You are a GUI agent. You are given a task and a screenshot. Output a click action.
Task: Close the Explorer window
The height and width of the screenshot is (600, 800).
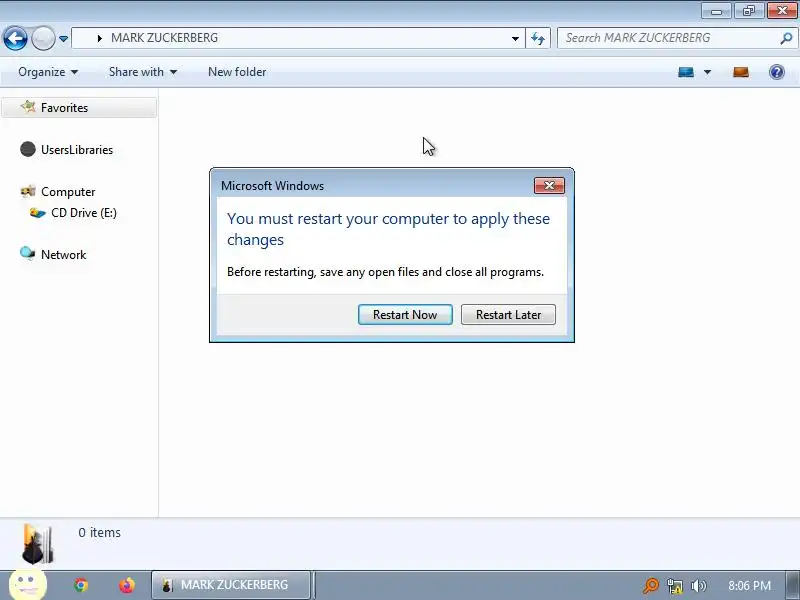point(782,11)
